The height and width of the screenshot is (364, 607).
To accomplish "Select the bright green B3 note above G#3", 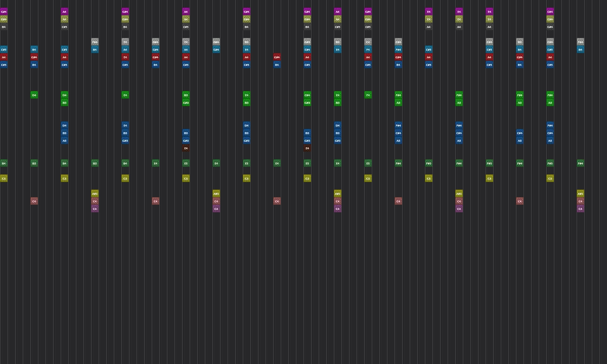I will [185, 95].
